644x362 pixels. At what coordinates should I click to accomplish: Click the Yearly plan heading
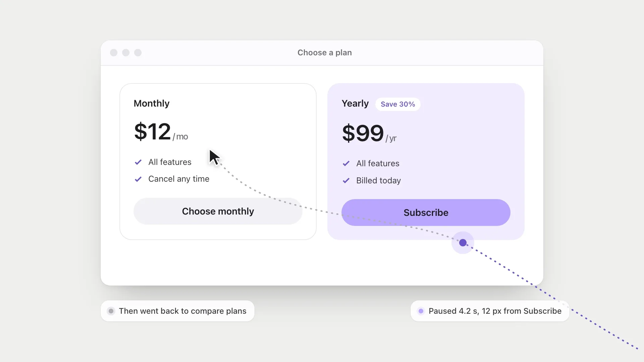click(x=355, y=103)
